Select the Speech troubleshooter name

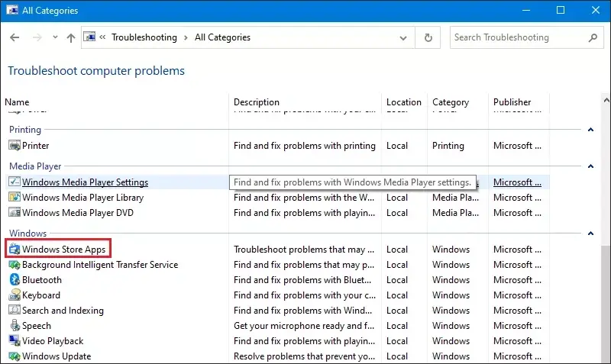coord(37,325)
